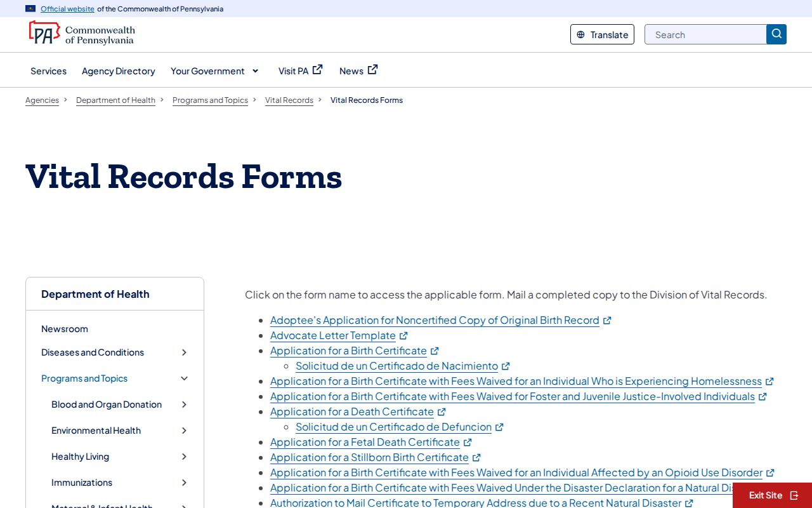This screenshot has height=508, width=812.
Task: Click the Translate button
Action: tap(602, 34)
